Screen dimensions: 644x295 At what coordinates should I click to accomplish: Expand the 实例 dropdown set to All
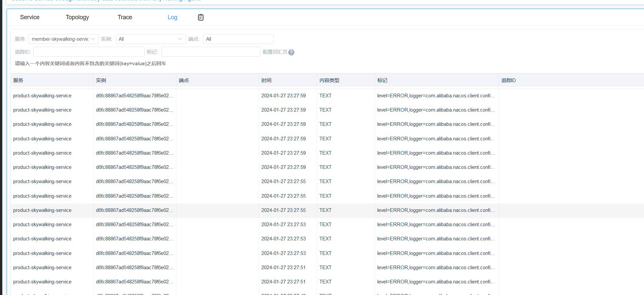[x=151, y=39]
